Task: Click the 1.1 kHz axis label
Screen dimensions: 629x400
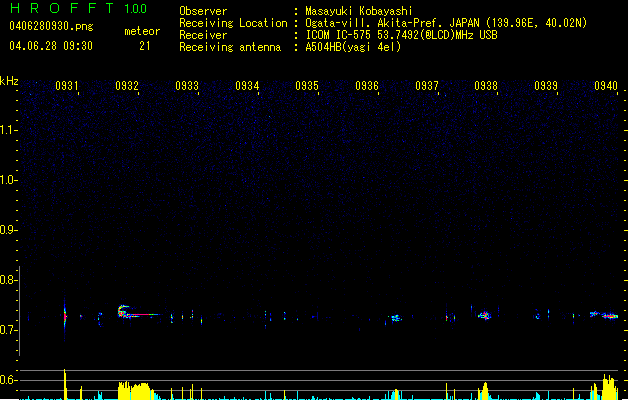Action: [x=8, y=130]
